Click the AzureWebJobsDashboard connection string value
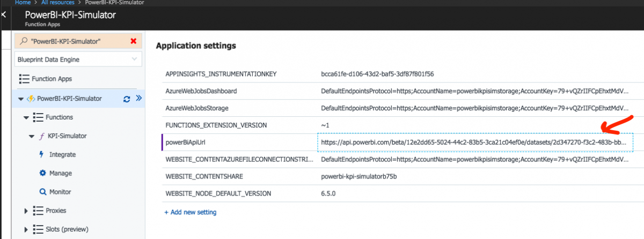 [474, 91]
